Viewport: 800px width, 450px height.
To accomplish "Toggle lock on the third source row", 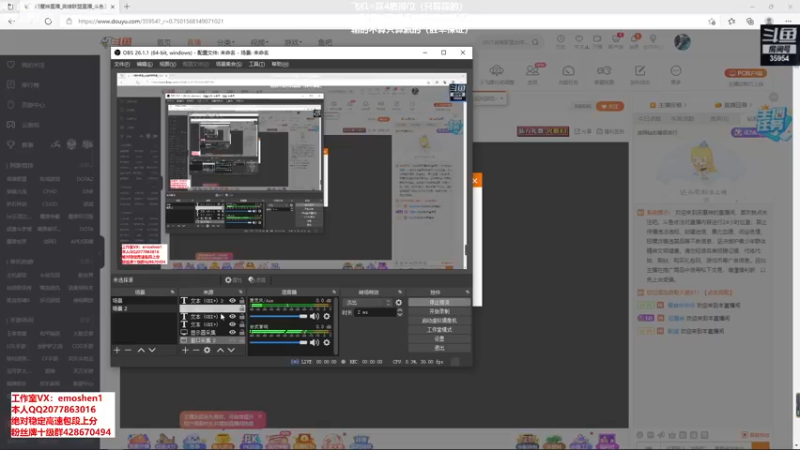I will click(x=242, y=316).
